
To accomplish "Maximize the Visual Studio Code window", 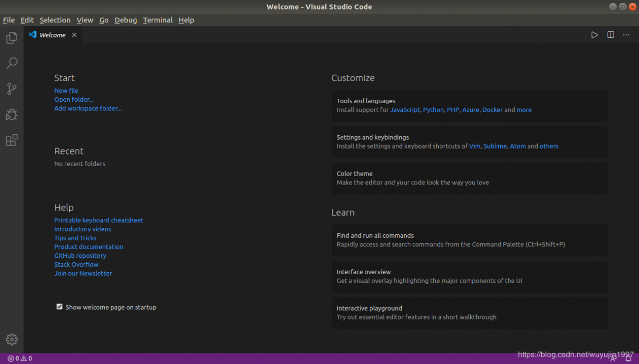I will tap(623, 6).
